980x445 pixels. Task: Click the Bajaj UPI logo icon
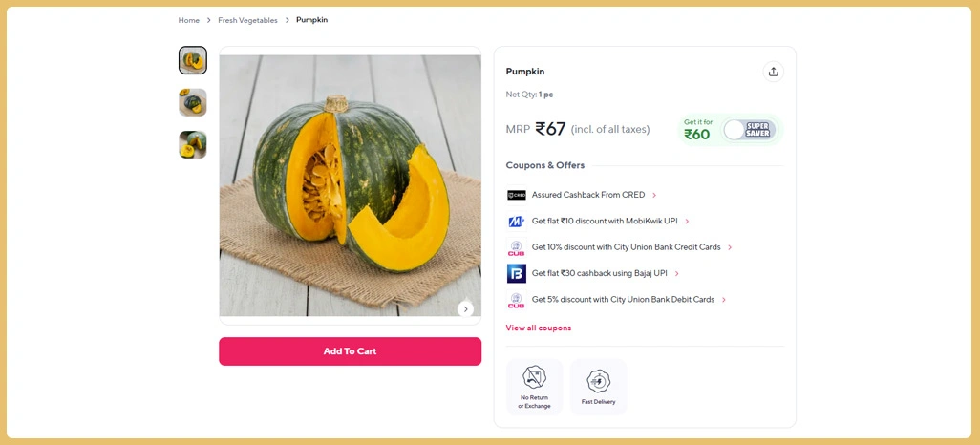pyautogui.click(x=517, y=274)
